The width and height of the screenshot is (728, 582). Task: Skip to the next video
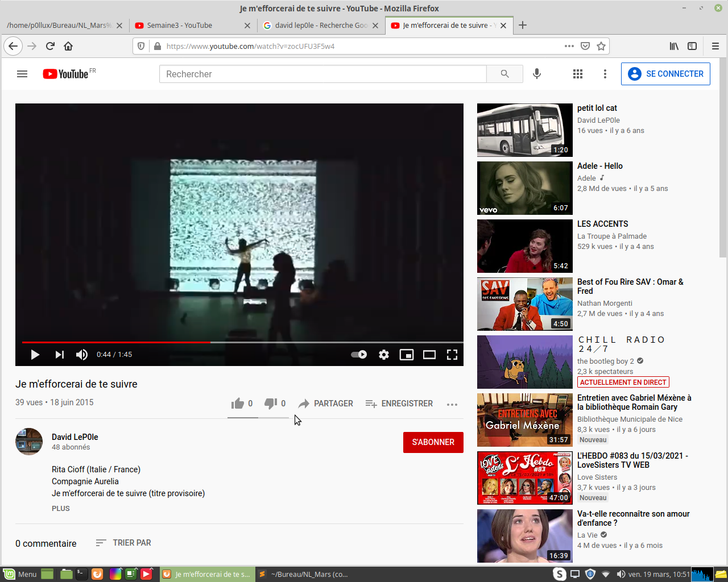pos(59,355)
